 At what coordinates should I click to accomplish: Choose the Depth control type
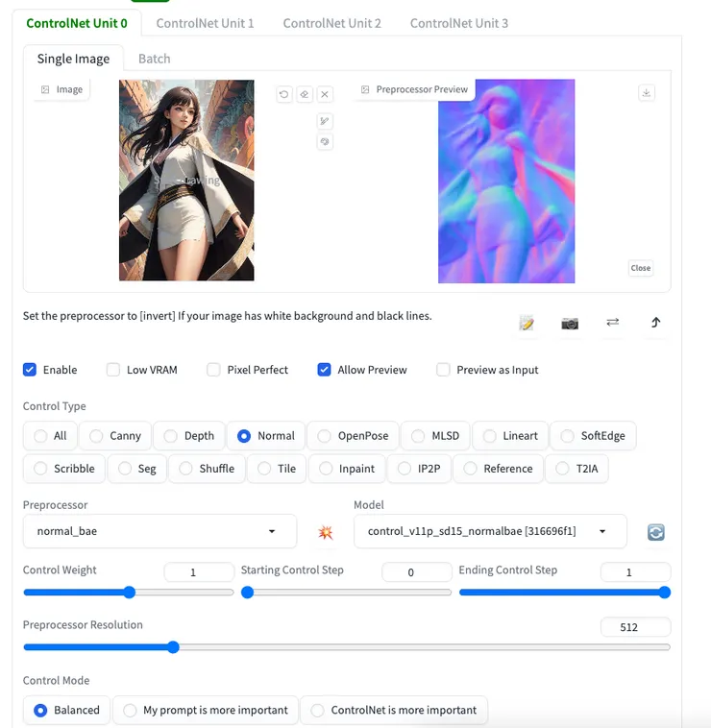189,435
